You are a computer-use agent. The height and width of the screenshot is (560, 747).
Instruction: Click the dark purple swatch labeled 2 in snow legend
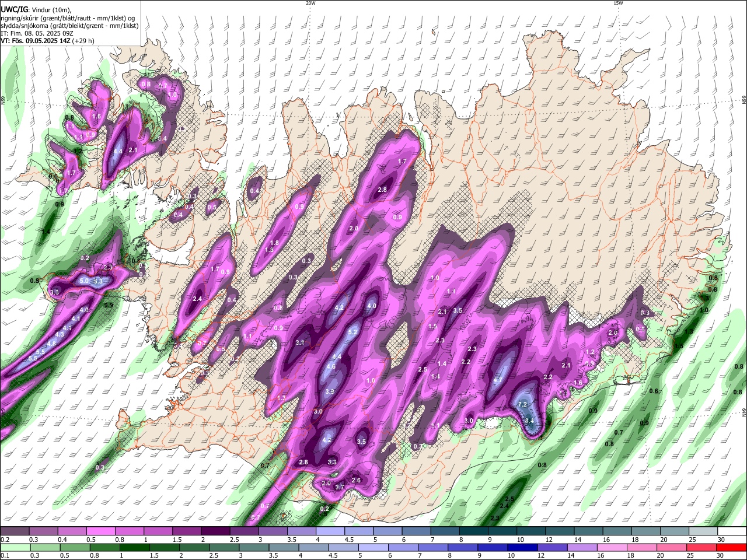(x=216, y=531)
